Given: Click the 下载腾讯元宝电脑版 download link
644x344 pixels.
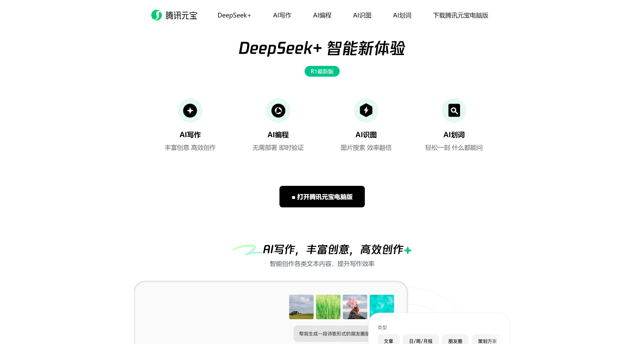Looking at the screenshot, I should click(x=460, y=15).
